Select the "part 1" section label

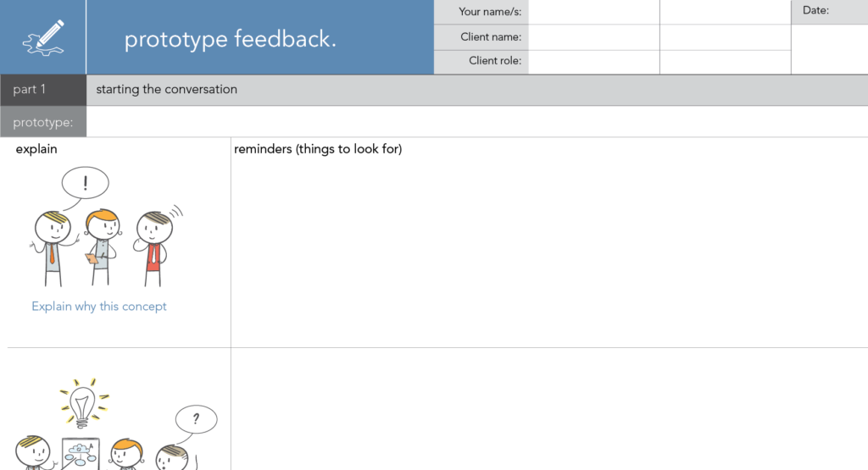coord(31,90)
